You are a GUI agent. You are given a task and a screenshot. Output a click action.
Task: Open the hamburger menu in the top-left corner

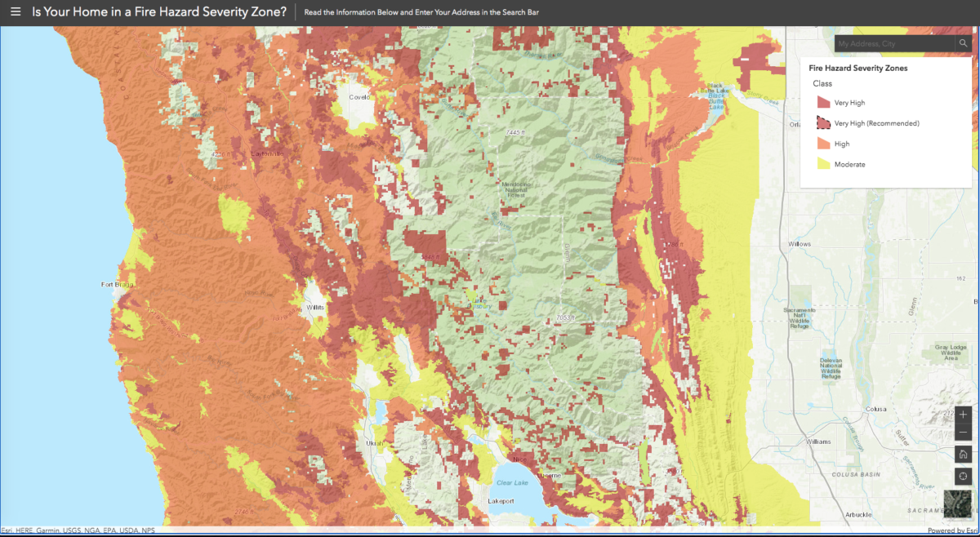pos(16,11)
